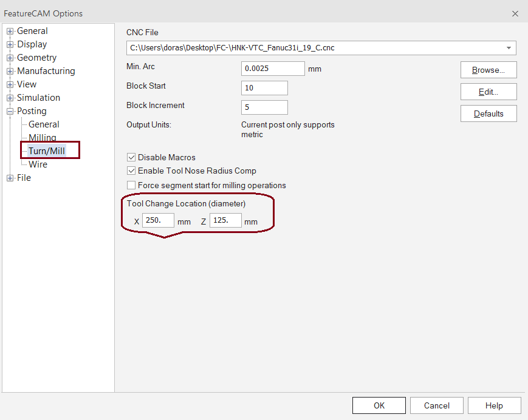The height and width of the screenshot is (420, 528).
Task: Enable Force segment start for milling operations
Action: click(131, 184)
